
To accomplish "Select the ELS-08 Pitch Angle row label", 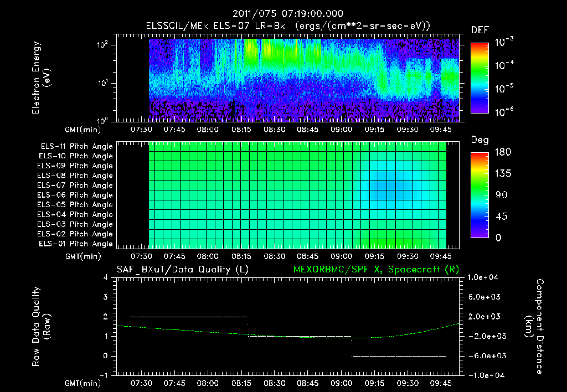I will pyautogui.click(x=75, y=176).
